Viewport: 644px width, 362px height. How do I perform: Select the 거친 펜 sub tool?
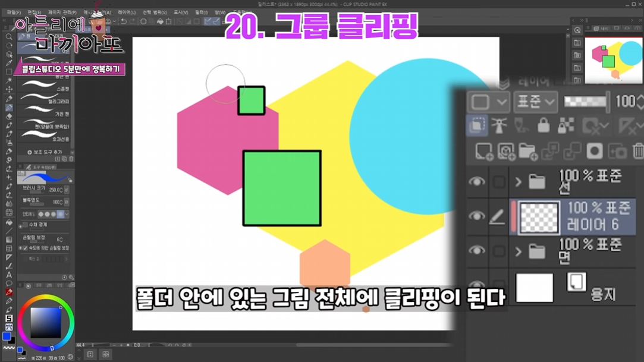coord(43,111)
